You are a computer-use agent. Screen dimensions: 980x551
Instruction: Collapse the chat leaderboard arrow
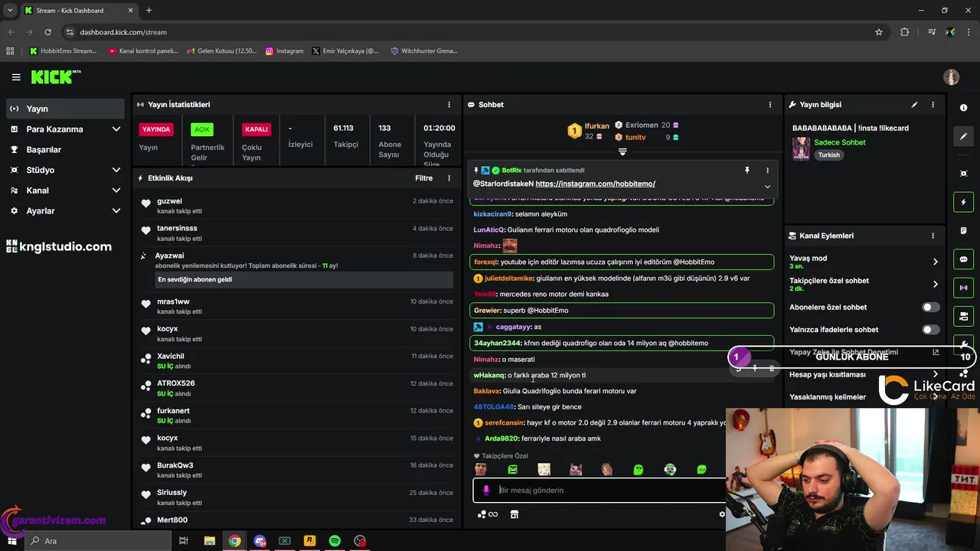pyautogui.click(x=622, y=152)
